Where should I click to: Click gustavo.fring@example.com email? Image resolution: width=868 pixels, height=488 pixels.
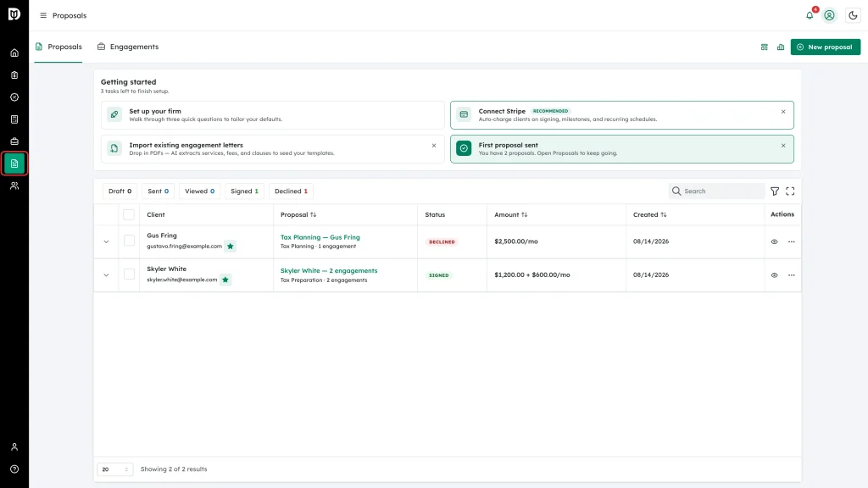[184, 247]
